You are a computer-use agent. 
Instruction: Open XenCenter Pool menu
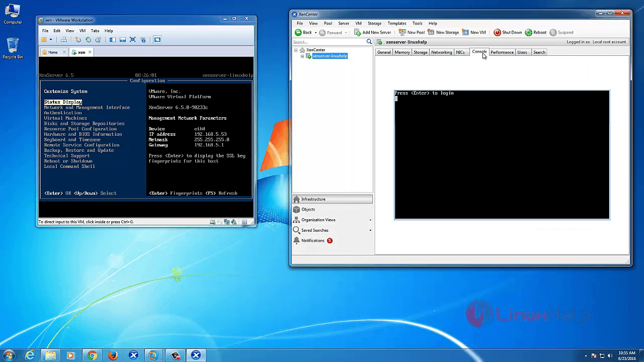tap(328, 23)
